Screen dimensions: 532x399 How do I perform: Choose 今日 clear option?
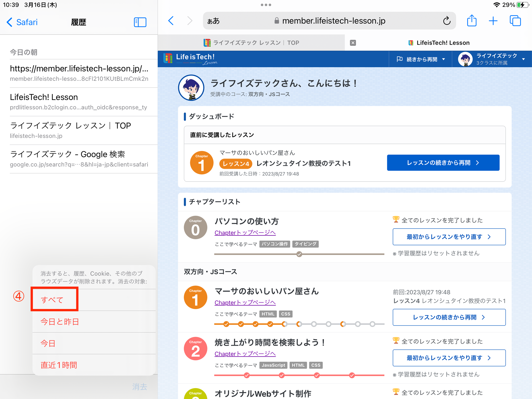point(94,343)
